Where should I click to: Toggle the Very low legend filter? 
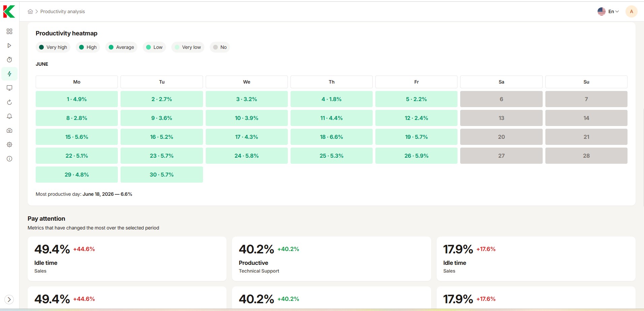[188, 47]
